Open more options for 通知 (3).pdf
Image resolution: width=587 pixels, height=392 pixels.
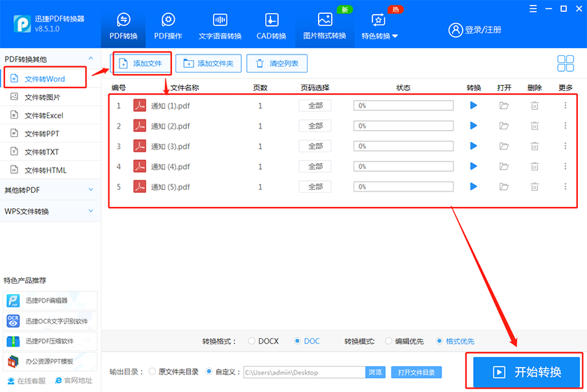pos(565,146)
